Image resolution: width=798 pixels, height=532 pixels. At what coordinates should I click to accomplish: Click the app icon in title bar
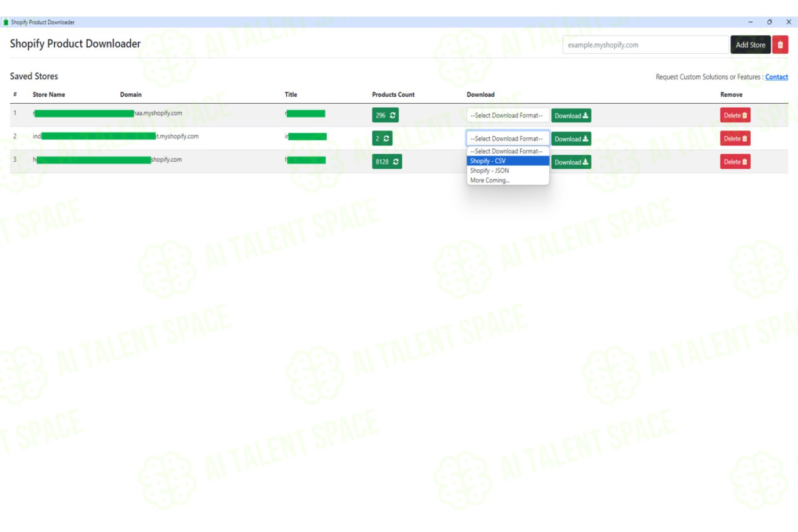[x=6, y=22]
